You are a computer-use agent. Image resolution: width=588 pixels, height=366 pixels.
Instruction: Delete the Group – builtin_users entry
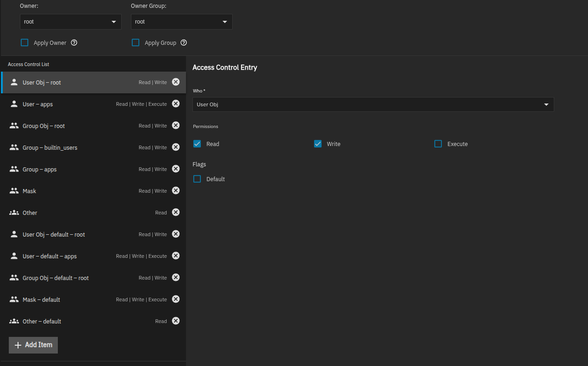[176, 147]
